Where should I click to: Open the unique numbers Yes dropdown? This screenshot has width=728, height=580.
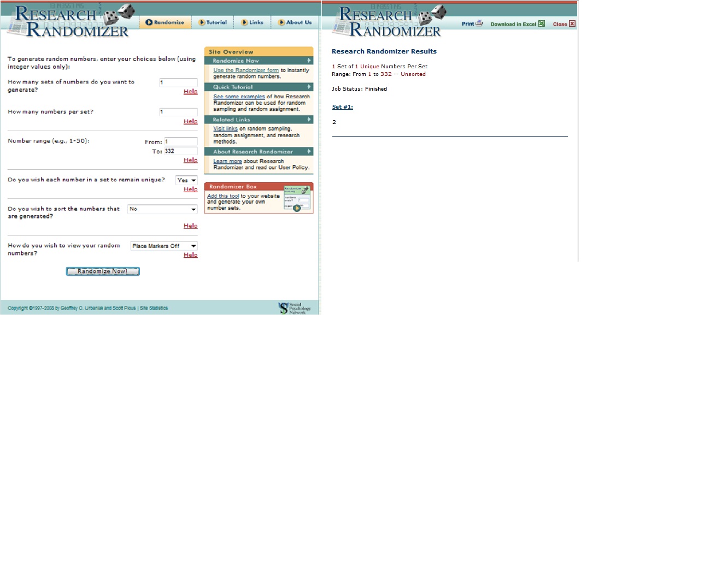[x=186, y=180]
